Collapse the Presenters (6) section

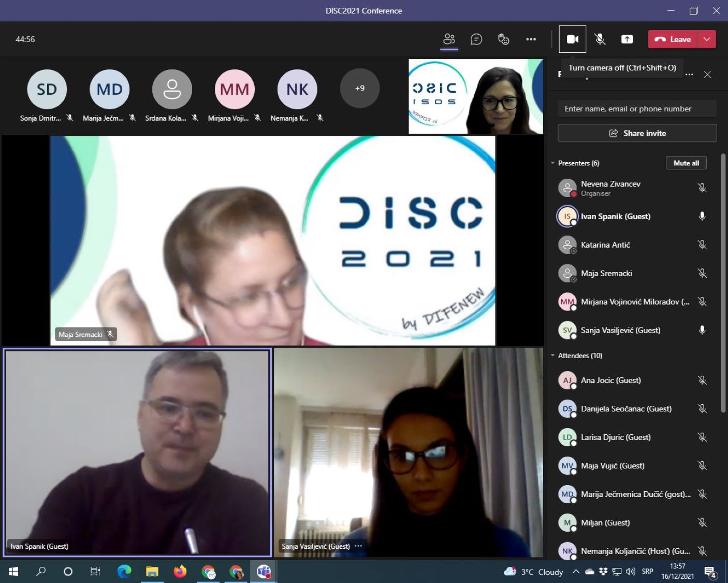[x=553, y=163]
